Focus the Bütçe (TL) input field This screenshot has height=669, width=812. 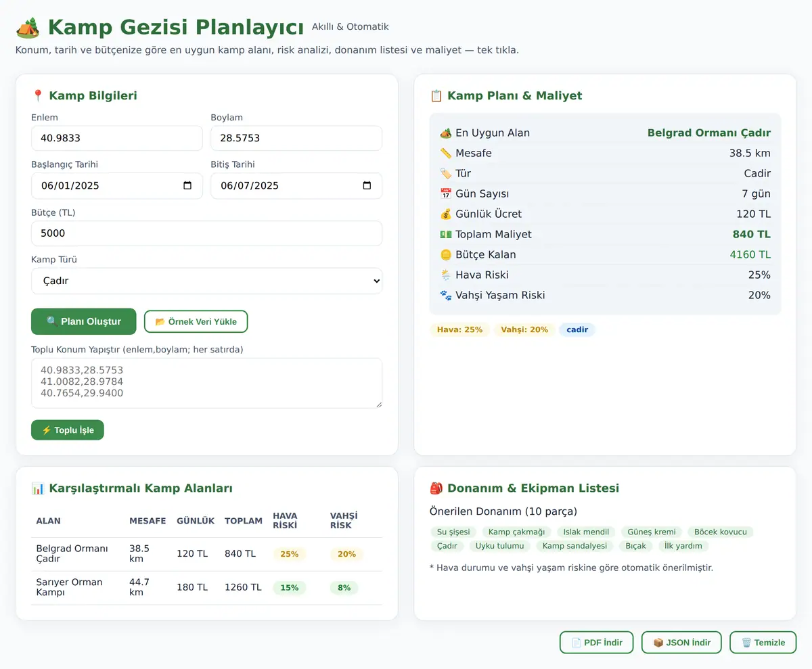point(206,233)
